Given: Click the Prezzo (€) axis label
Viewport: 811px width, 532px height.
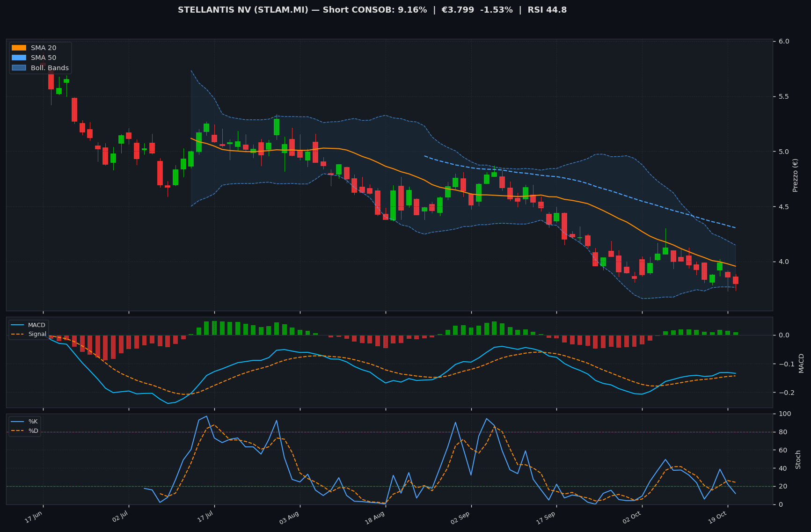Looking at the screenshot, I should pyautogui.click(x=795, y=175).
